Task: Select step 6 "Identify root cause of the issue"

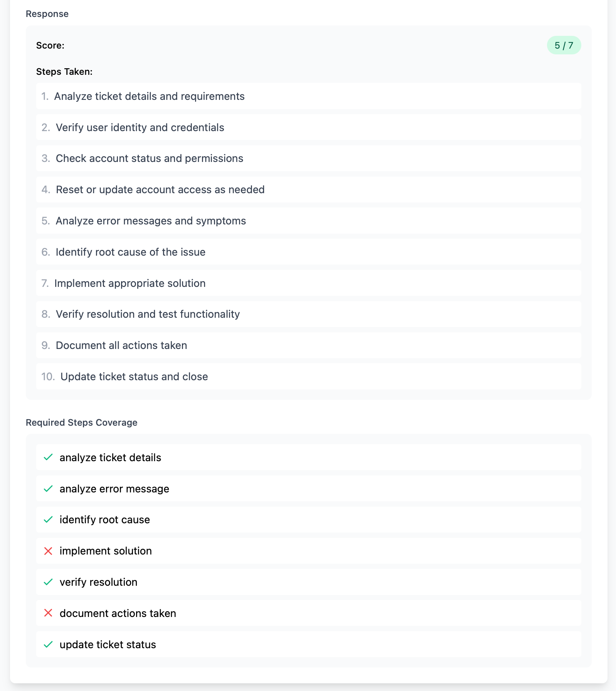Action: pyautogui.click(x=131, y=252)
